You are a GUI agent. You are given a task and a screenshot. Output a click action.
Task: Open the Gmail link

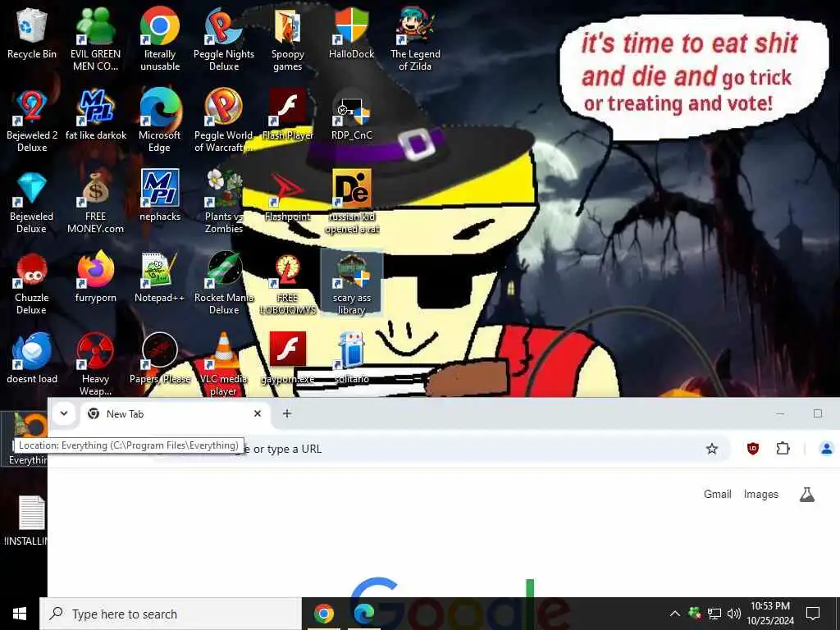[x=717, y=494]
